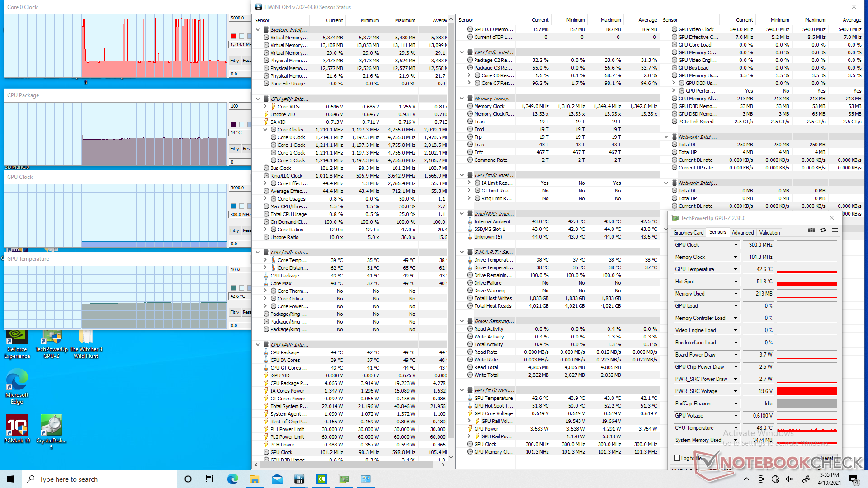Select The Witcher 3 Wild Hunt folder icon
This screenshot has width=868, height=488.
tap(86, 344)
